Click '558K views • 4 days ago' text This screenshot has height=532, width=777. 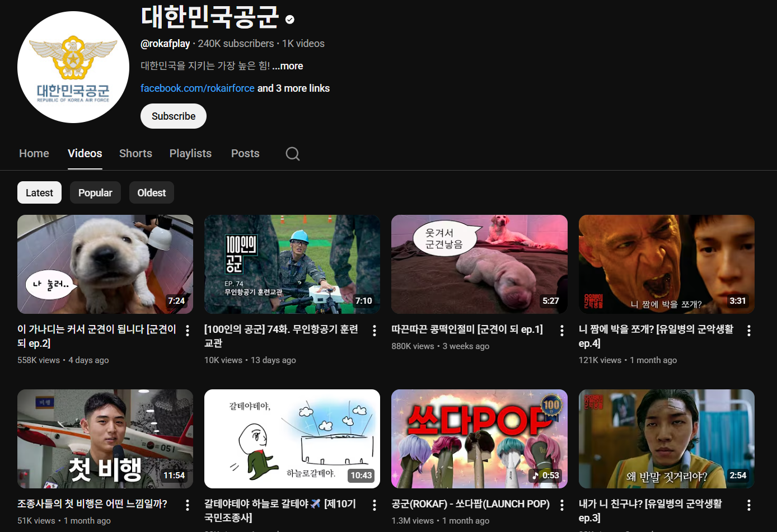(63, 360)
